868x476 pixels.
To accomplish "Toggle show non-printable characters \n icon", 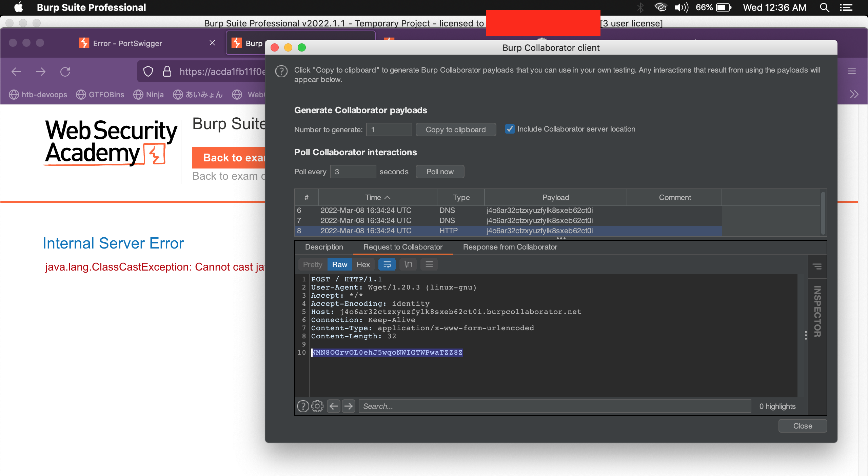I will (x=408, y=264).
